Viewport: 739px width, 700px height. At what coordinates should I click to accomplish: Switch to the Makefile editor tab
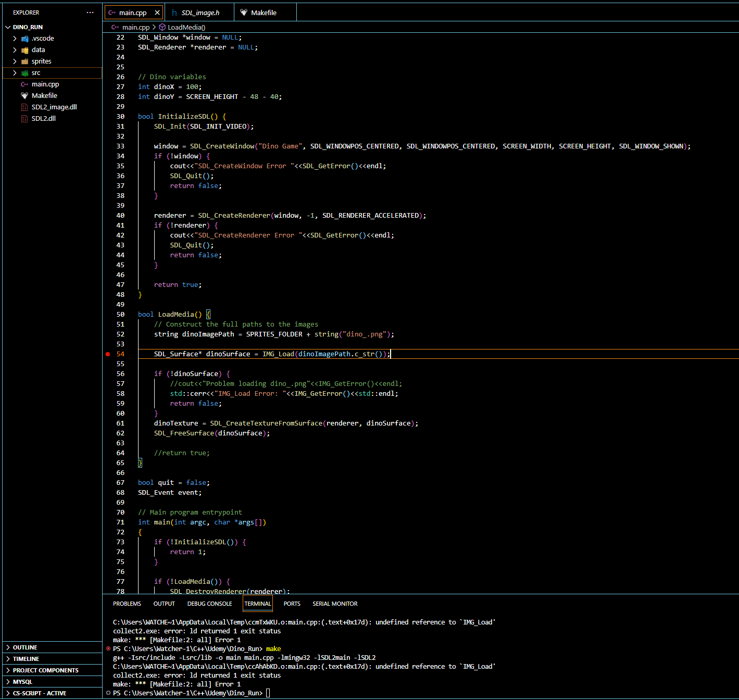click(265, 12)
